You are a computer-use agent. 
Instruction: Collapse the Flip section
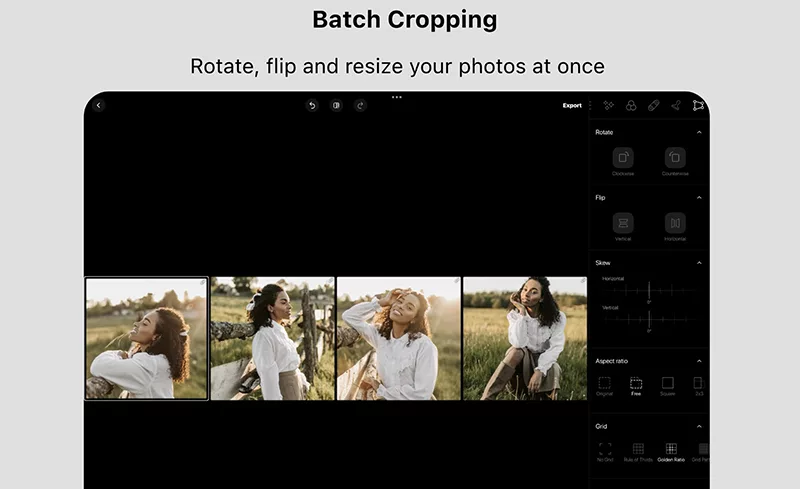coord(699,198)
